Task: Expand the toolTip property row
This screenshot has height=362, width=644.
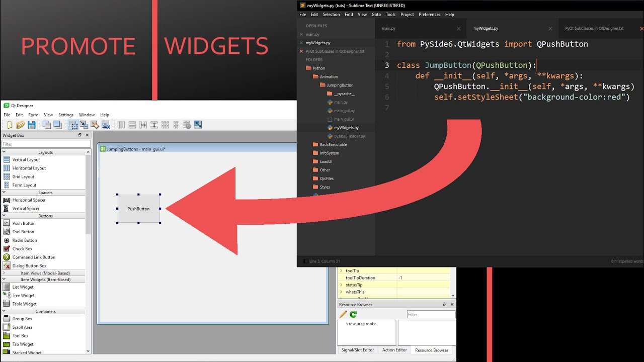Action: [x=341, y=271]
